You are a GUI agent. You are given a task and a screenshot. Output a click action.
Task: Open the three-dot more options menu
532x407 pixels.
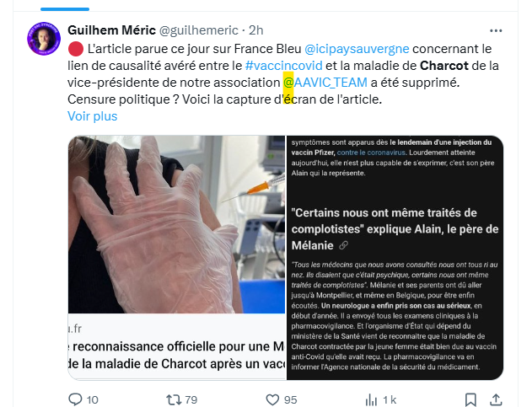pos(496,31)
